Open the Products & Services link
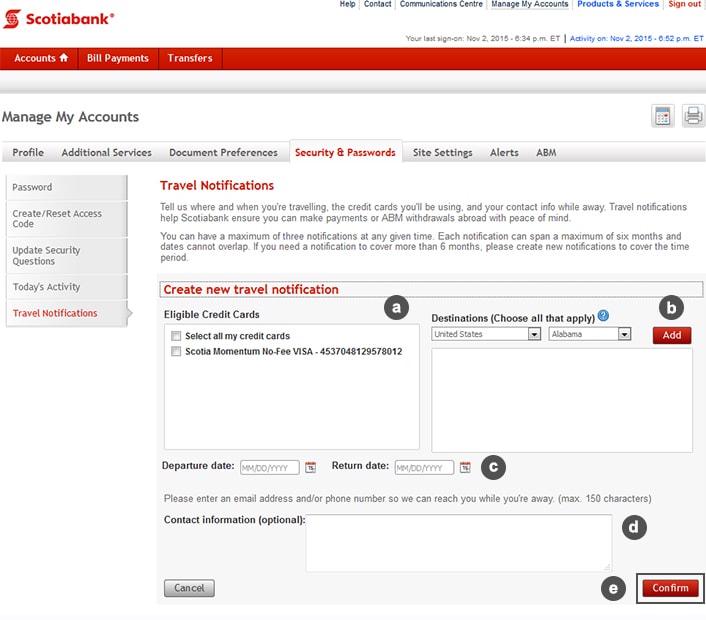The height and width of the screenshot is (620, 706). pyautogui.click(x=618, y=4)
